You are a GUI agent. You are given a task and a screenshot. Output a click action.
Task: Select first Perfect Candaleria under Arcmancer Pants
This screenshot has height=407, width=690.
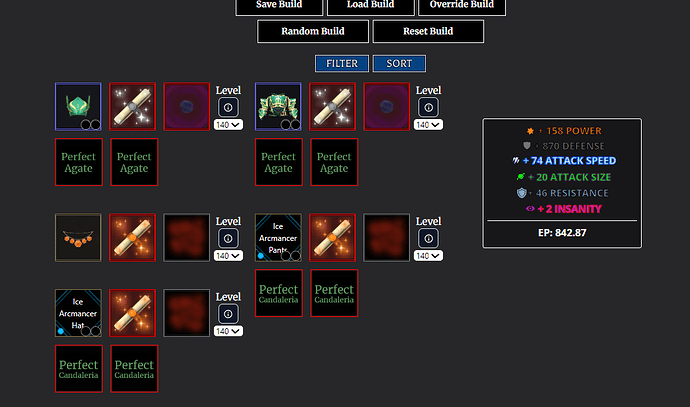pyautogui.click(x=279, y=293)
